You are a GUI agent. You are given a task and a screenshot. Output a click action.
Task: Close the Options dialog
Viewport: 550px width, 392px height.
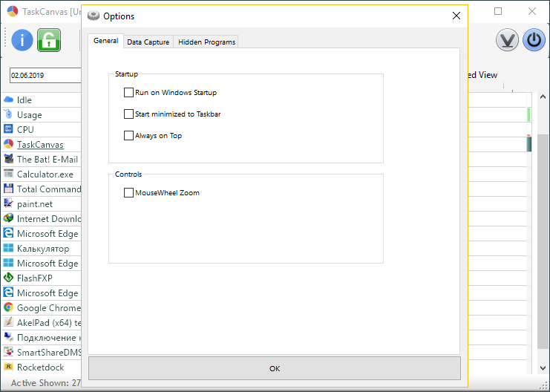456,16
